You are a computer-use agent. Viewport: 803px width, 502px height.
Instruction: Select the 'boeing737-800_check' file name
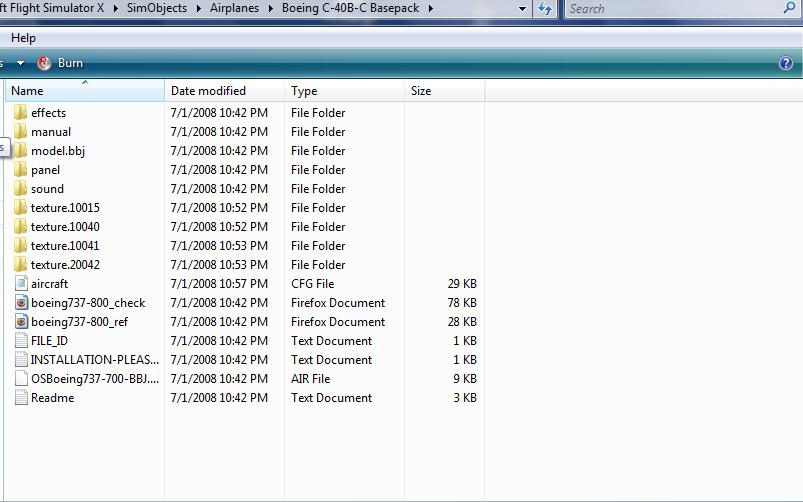point(88,303)
